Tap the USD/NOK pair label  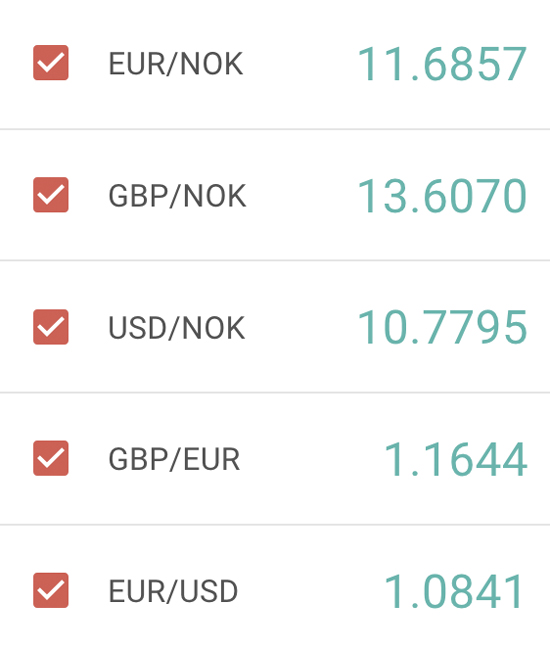[177, 328]
